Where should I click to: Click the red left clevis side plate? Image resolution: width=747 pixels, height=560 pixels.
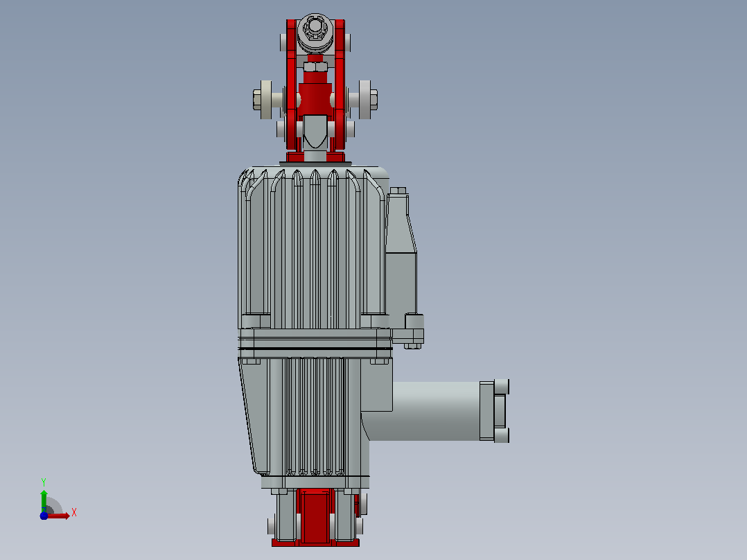pos(291,85)
